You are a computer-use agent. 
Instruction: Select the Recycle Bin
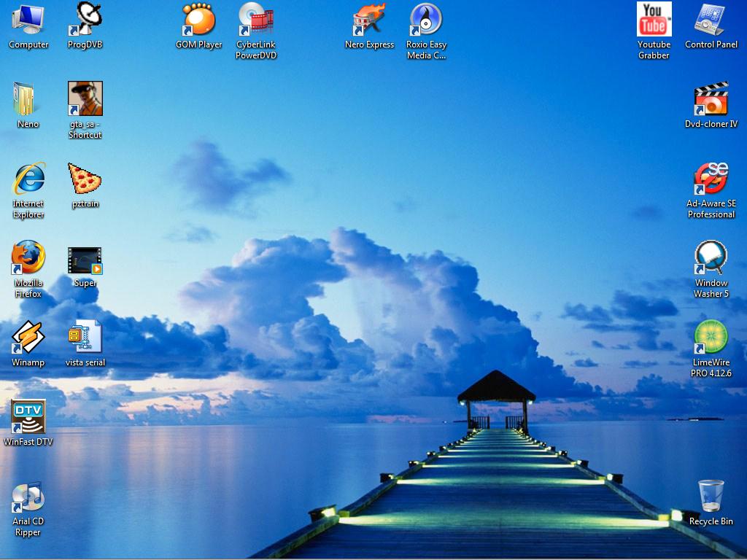[711, 497]
